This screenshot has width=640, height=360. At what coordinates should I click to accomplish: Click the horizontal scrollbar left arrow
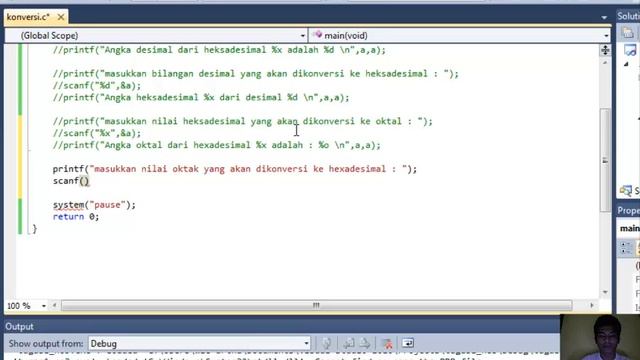pos(54,305)
